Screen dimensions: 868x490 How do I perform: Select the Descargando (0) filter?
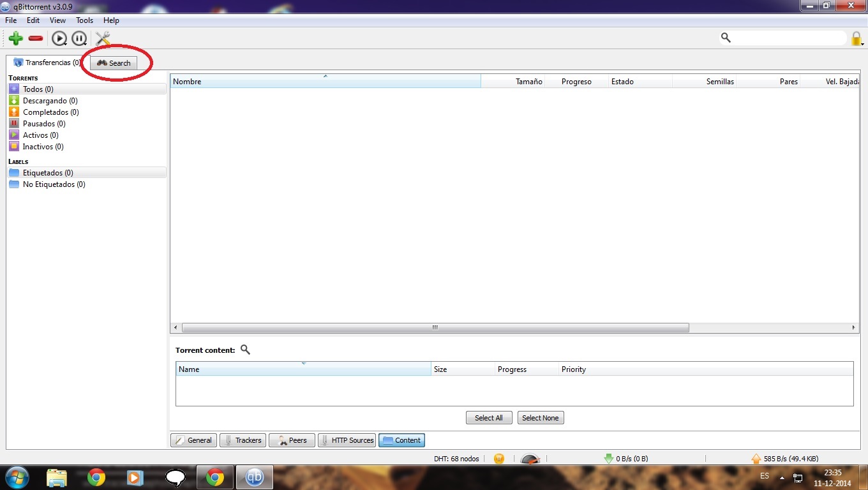pos(87,101)
